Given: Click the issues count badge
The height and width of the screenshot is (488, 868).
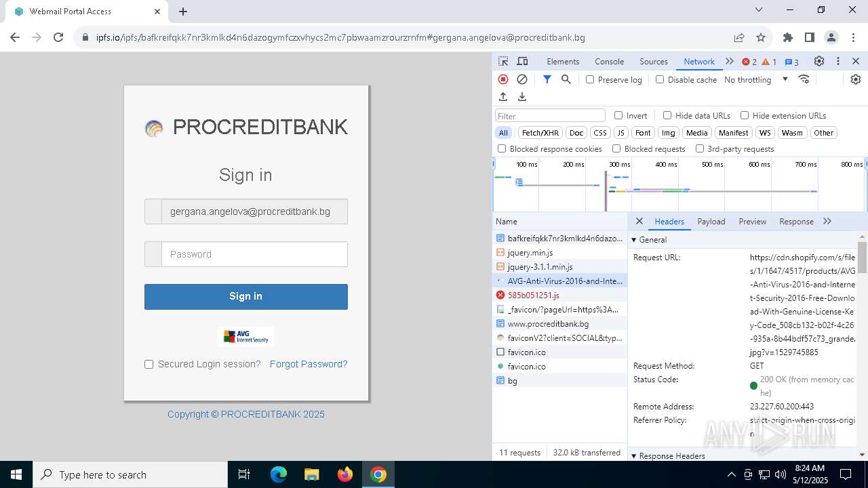Looking at the screenshot, I should [792, 62].
